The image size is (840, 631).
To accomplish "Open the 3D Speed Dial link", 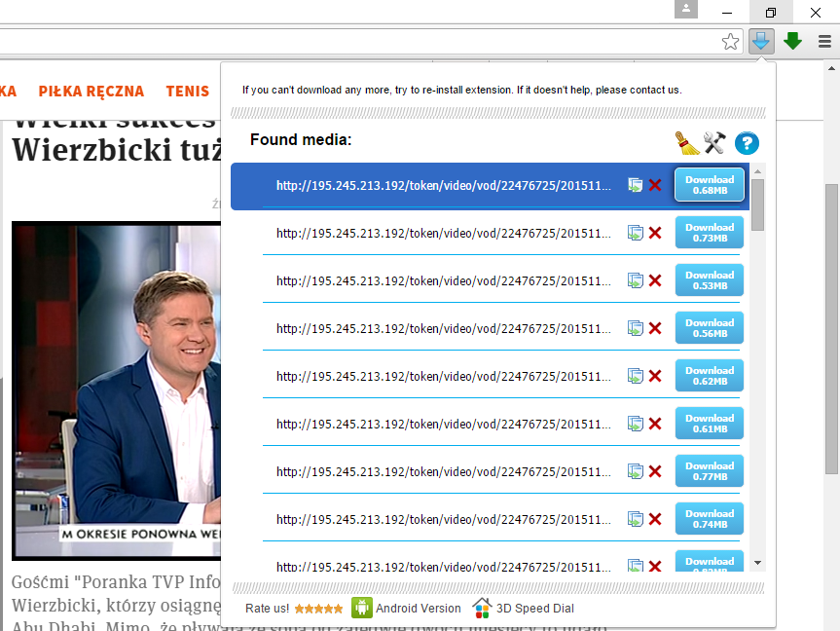I will [x=534, y=609].
